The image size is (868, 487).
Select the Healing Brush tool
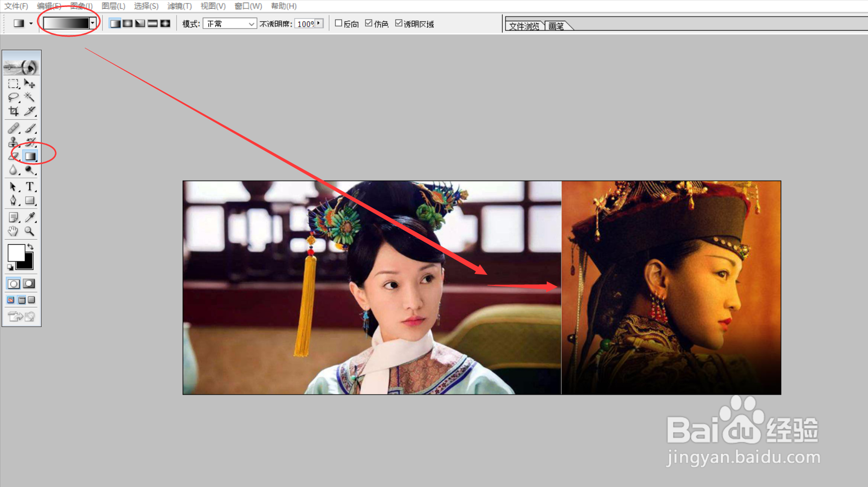click(x=14, y=128)
